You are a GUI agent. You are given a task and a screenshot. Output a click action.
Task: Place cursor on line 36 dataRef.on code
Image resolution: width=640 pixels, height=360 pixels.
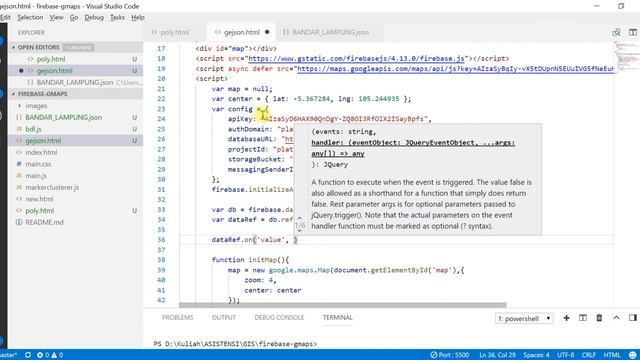254,240
